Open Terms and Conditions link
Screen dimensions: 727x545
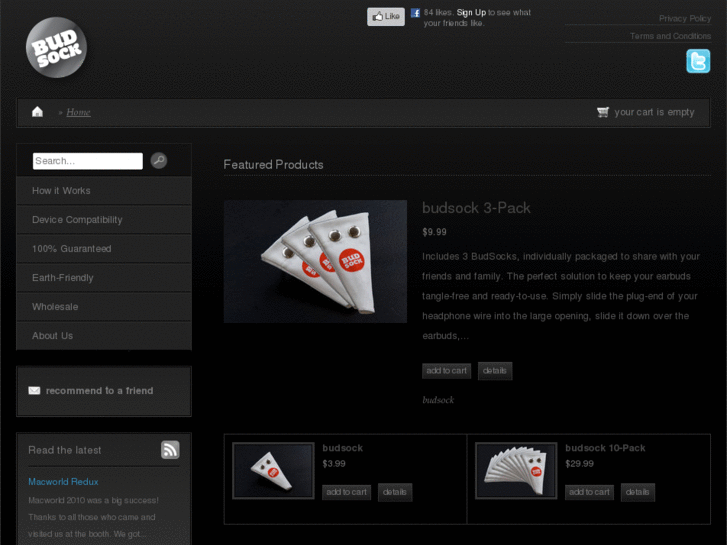pos(670,36)
